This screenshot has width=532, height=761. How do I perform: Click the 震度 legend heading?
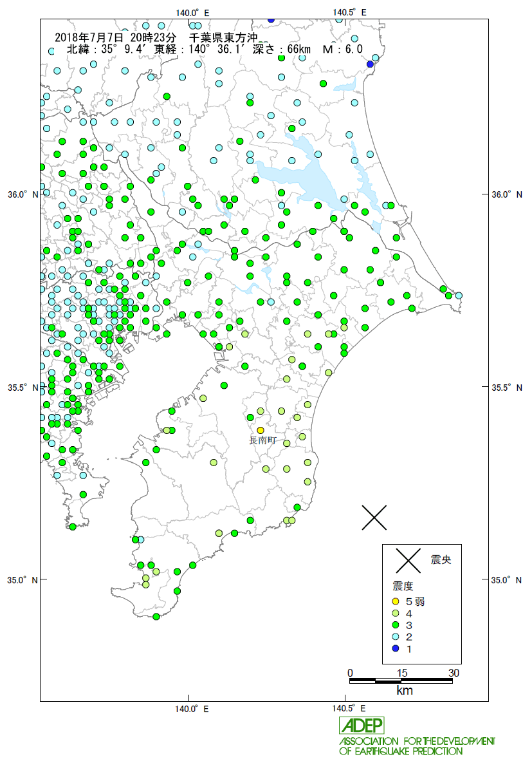point(403,587)
